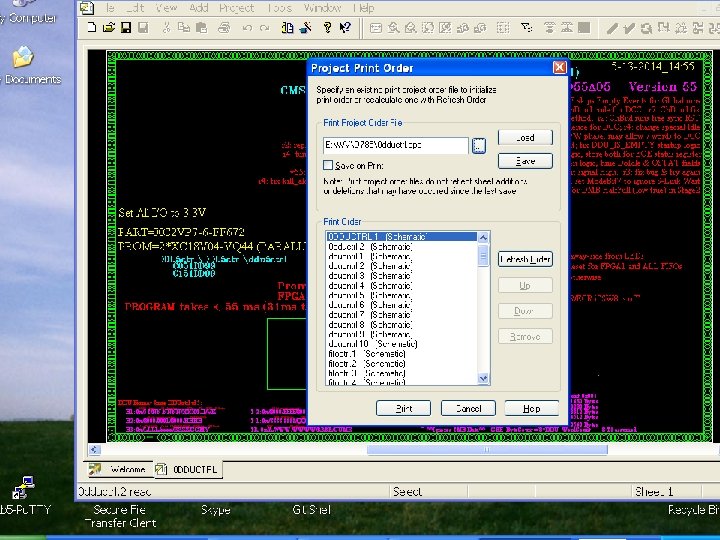Click the Recycle Bin desktop label
Image resolution: width=720 pixels, height=540 pixels.
(693, 510)
